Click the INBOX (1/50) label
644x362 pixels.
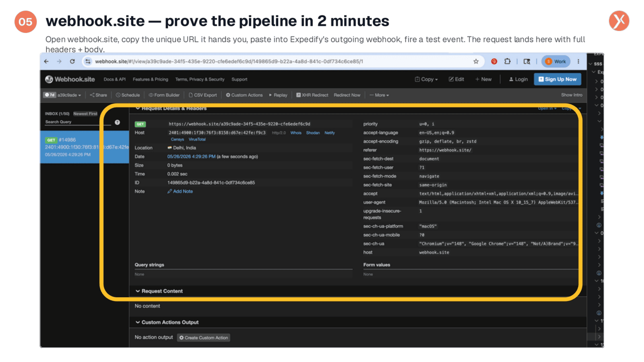pos(57,114)
